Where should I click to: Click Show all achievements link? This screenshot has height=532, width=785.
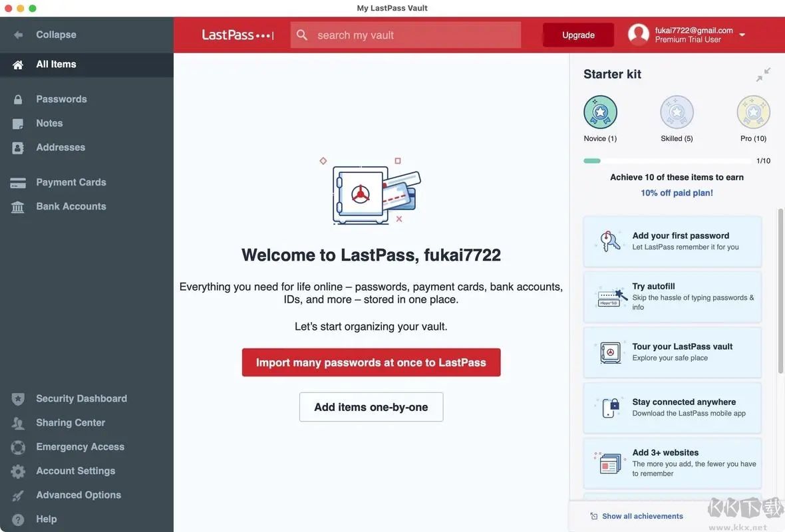pos(643,516)
